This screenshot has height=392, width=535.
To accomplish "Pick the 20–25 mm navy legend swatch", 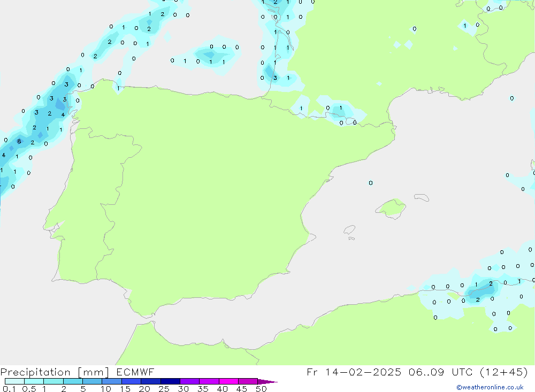I will pyautogui.click(x=150, y=381).
